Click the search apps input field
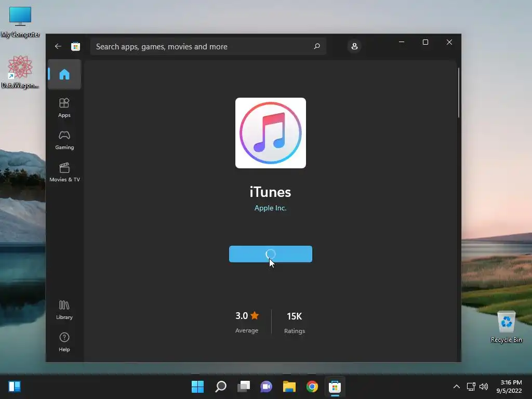 [208, 46]
